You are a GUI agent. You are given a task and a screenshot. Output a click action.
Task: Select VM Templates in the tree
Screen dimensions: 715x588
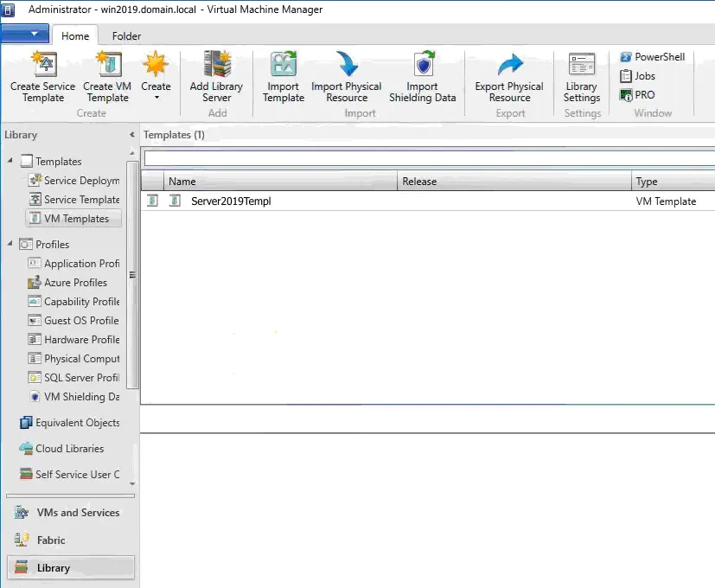(x=73, y=219)
